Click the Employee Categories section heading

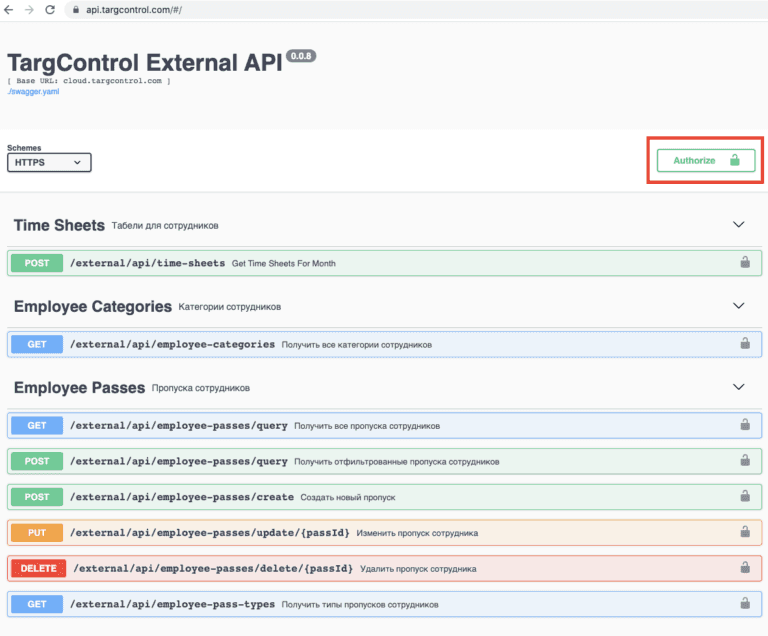coord(93,307)
